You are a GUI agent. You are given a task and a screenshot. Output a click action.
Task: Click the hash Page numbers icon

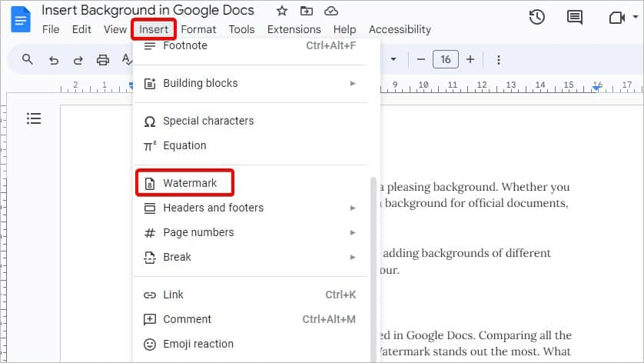pos(150,233)
